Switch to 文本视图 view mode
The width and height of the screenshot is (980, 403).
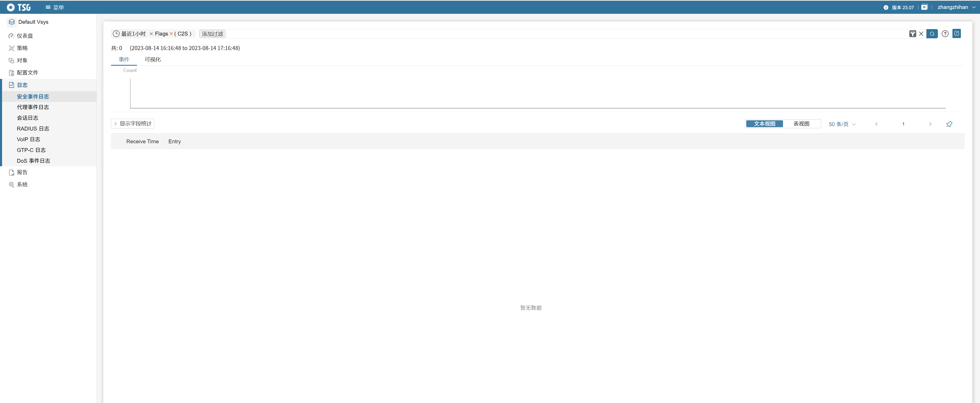(x=764, y=124)
